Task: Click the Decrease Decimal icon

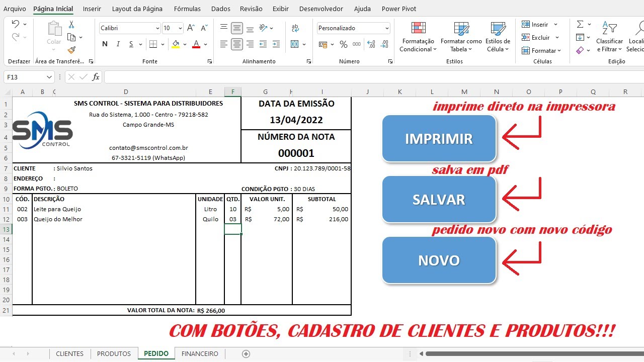Action: [384, 44]
